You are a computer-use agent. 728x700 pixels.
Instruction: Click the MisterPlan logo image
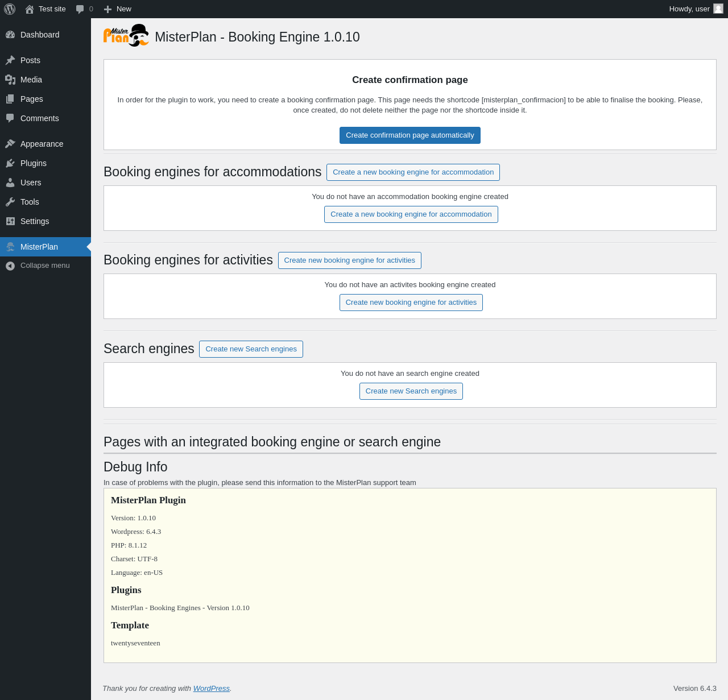pos(126,35)
